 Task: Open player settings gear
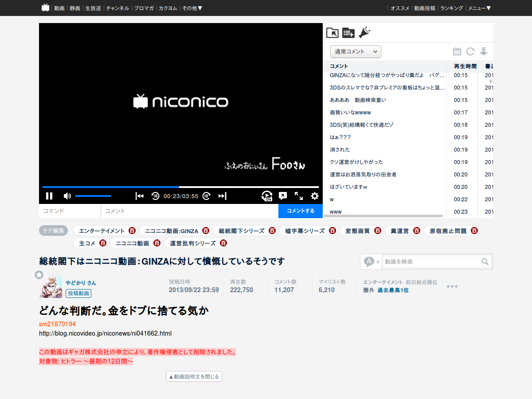click(x=315, y=196)
